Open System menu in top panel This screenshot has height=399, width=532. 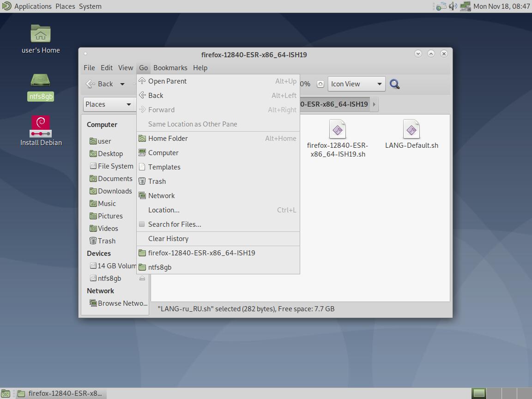point(90,6)
